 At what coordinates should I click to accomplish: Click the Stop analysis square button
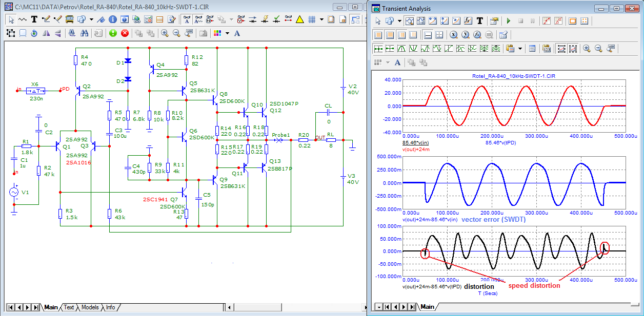coord(520,21)
